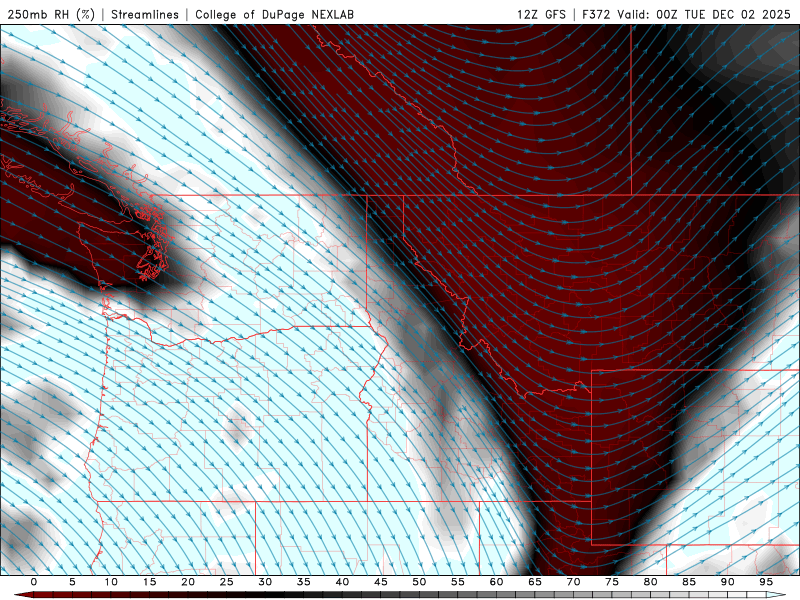Image resolution: width=800 pixels, height=600 pixels.
Task: Click the '35' value on color scale
Action: point(304,582)
